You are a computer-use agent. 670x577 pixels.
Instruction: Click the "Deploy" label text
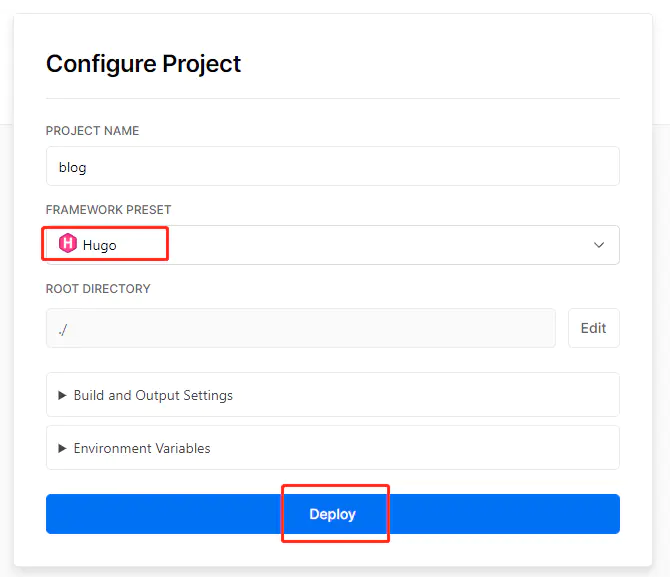pos(333,514)
